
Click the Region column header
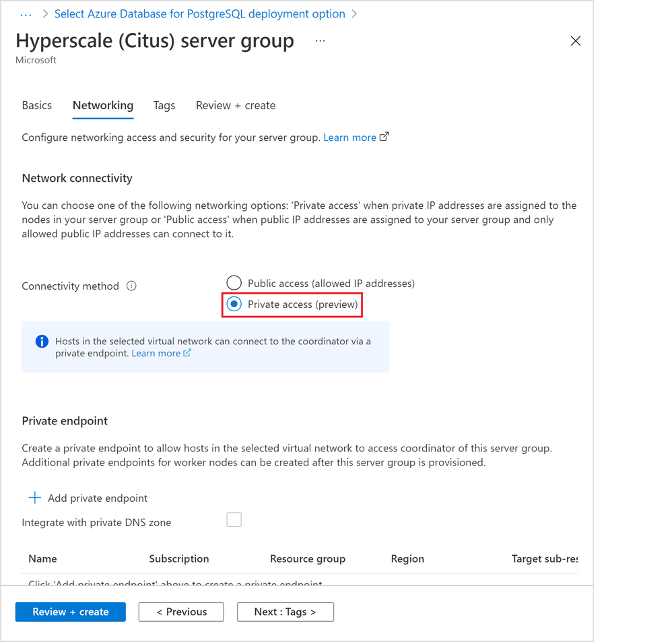coord(407,558)
